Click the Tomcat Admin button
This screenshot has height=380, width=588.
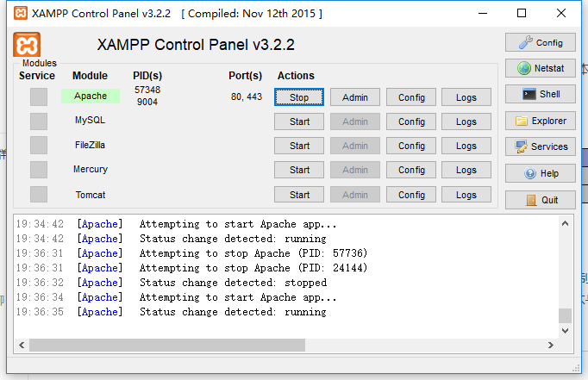pos(354,195)
